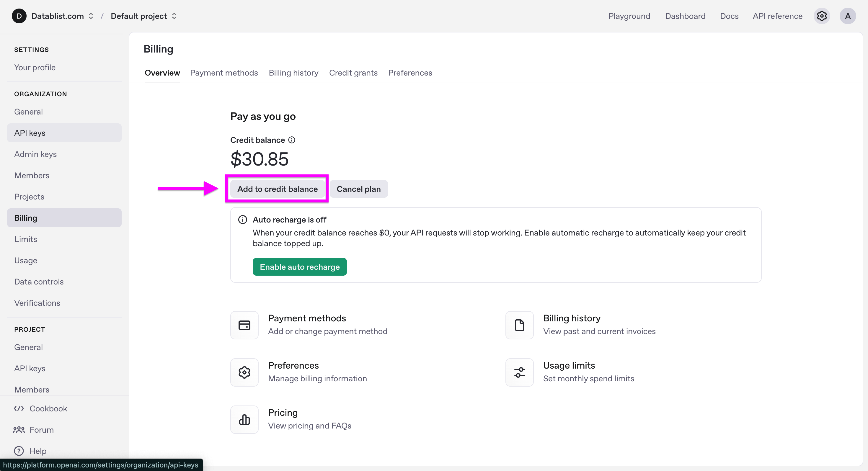868x471 pixels.
Task: Click the Datablist.com 'D' organization logo
Action: click(x=19, y=16)
